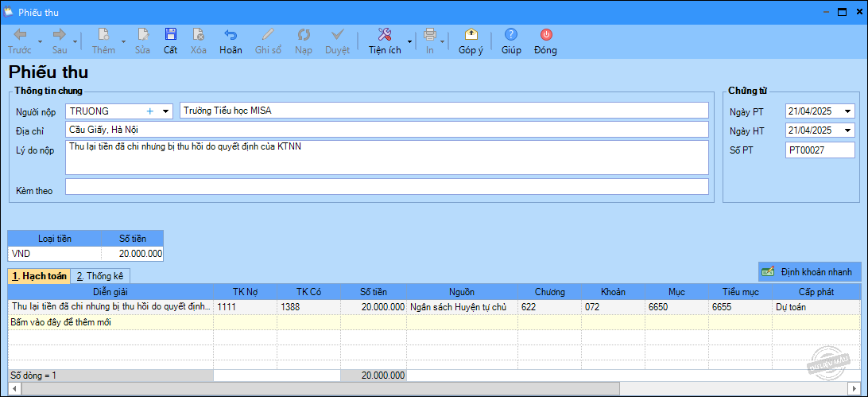Click the TK Có column header

309,292
